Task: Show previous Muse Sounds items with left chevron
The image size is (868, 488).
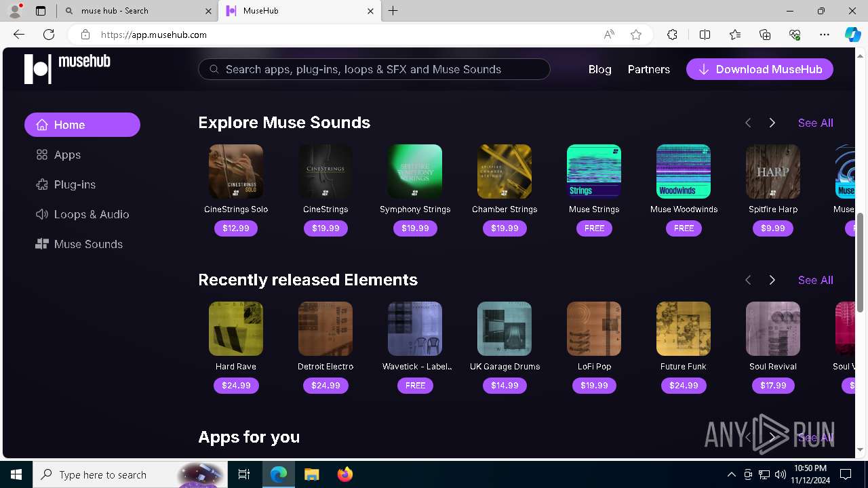Action: 748,123
